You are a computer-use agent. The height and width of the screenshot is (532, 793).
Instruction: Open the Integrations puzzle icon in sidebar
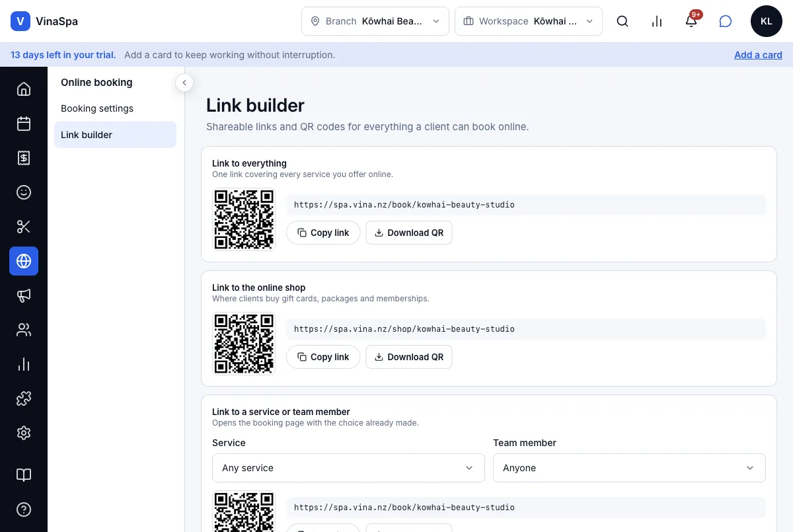[24, 399]
